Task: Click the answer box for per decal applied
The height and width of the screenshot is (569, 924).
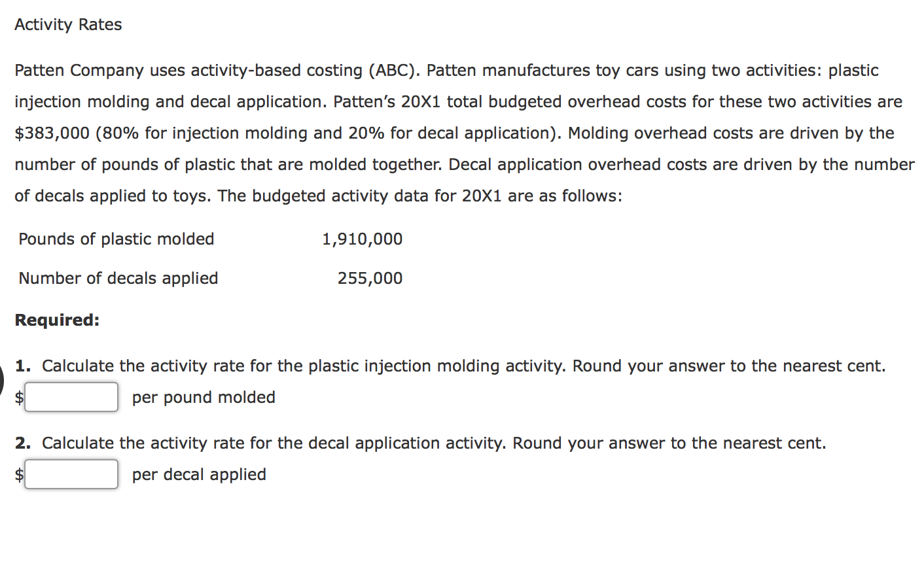Action: pyautogui.click(x=71, y=474)
